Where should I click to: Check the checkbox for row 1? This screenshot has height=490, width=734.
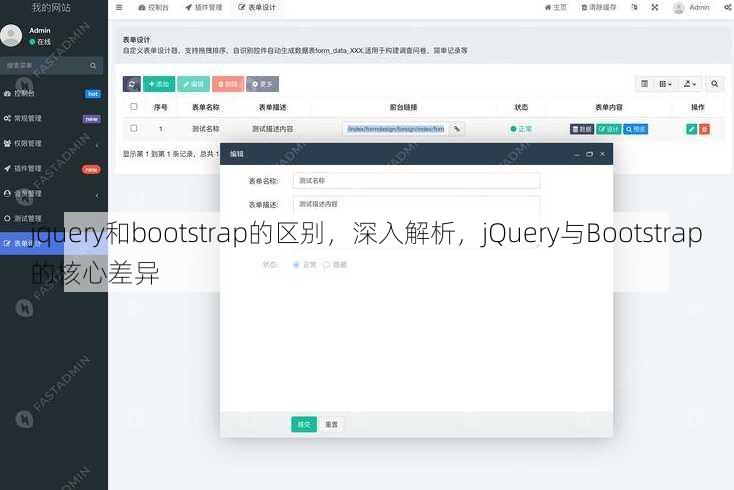tap(133, 128)
